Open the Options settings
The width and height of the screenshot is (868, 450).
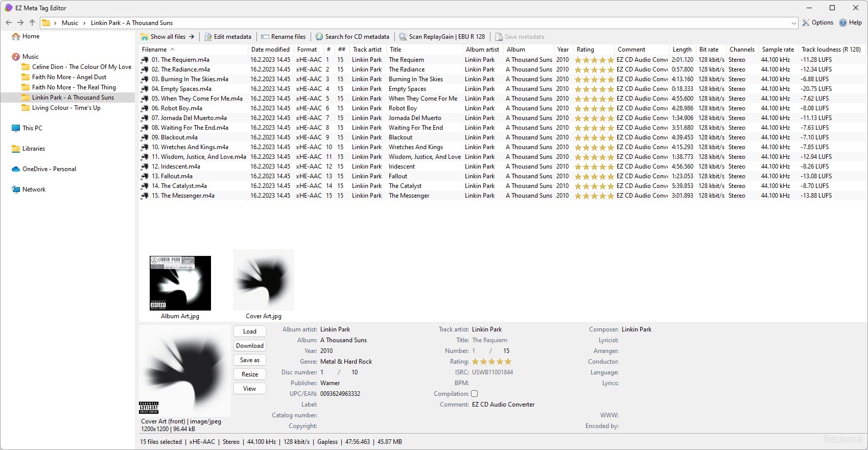[817, 22]
